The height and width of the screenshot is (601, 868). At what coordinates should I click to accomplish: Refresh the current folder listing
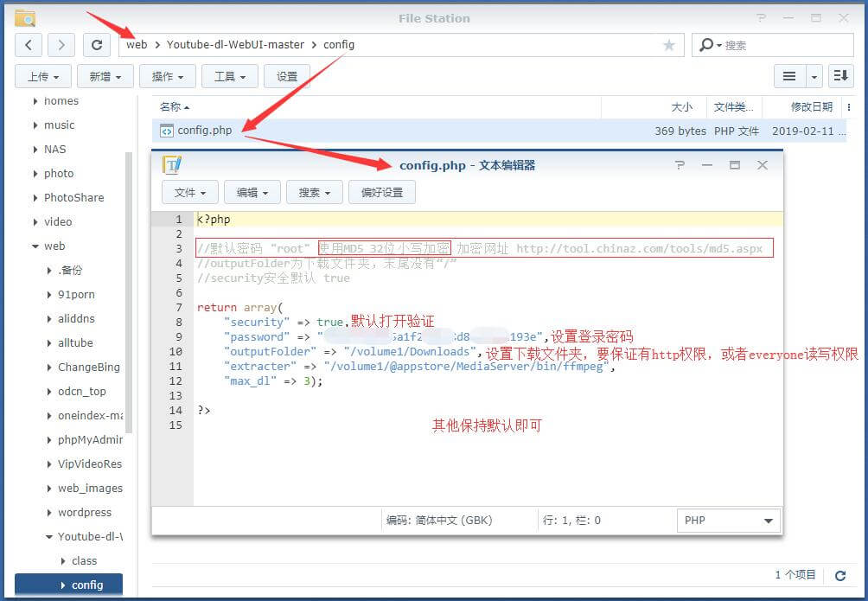click(97, 45)
